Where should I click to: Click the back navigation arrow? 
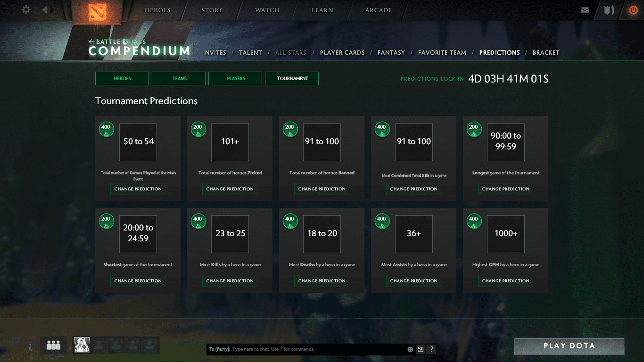click(45, 10)
